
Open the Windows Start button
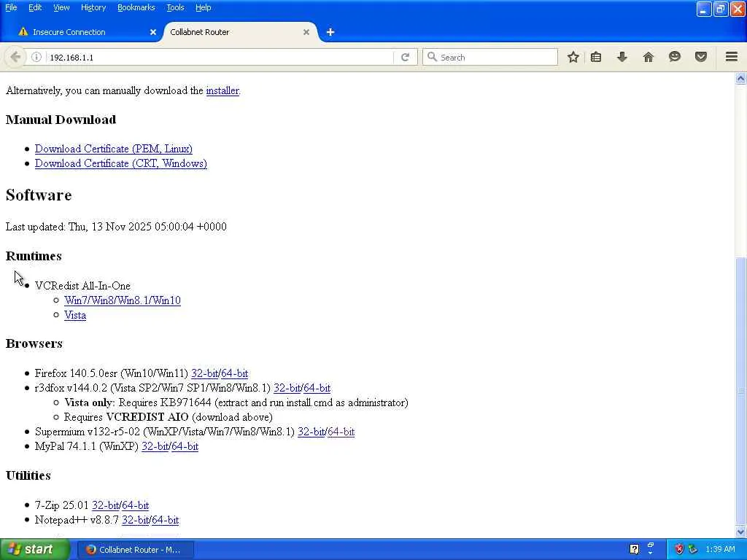(34, 549)
